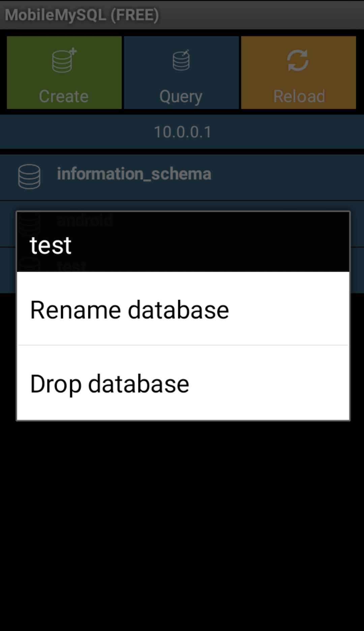The image size is (364, 631).
Task: Open the information_schema database entry
Action: [182, 177]
